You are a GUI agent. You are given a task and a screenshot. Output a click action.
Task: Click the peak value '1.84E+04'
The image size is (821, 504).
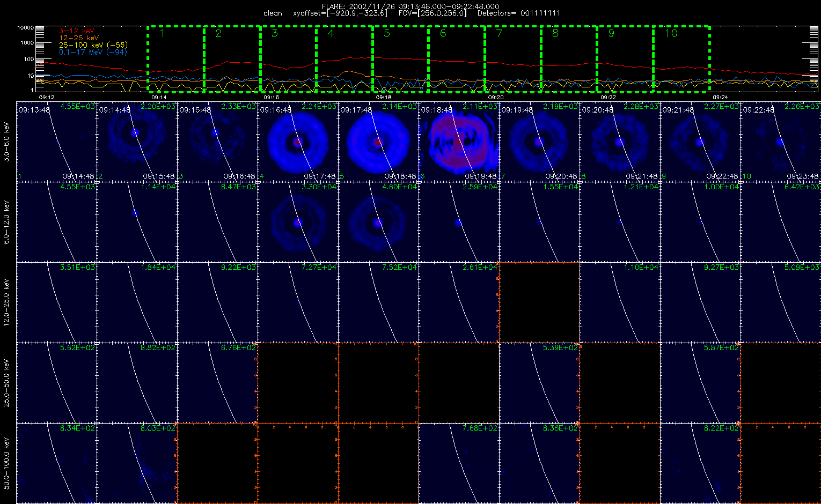click(158, 268)
